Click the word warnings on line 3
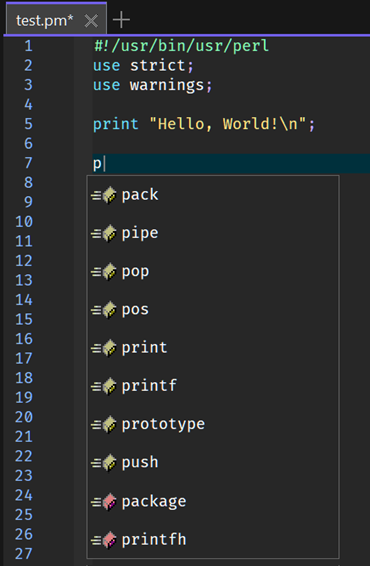370x566 pixels. tap(167, 85)
